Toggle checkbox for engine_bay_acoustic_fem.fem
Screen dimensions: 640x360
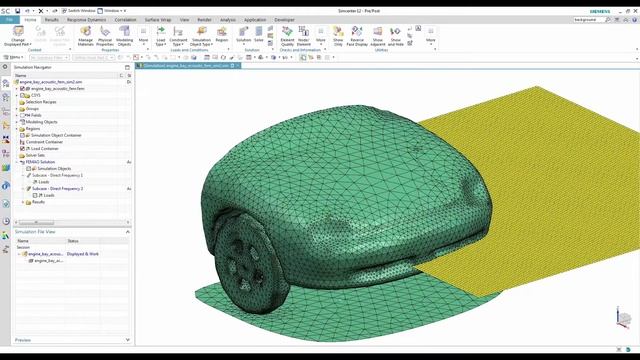pos(23,89)
